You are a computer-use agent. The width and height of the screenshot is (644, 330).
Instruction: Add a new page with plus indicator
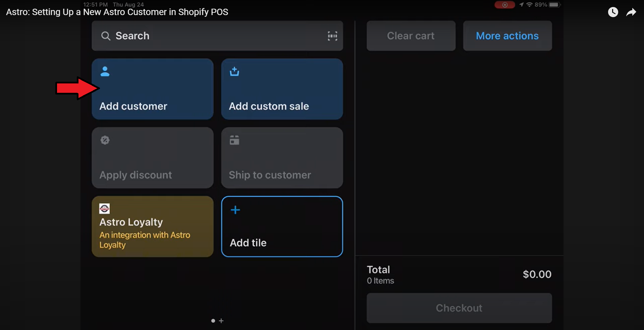click(x=221, y=321)
